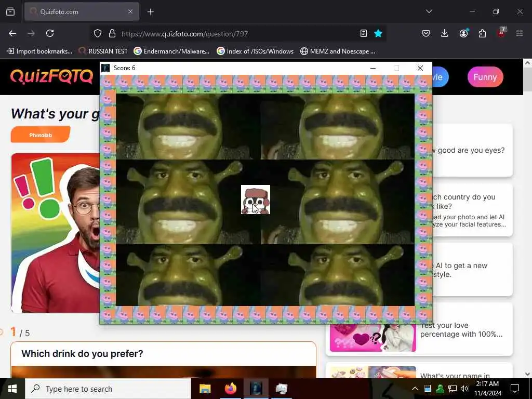Open the AI new style card
This screenshot has height=399, width=532.
tap(472, 270)
